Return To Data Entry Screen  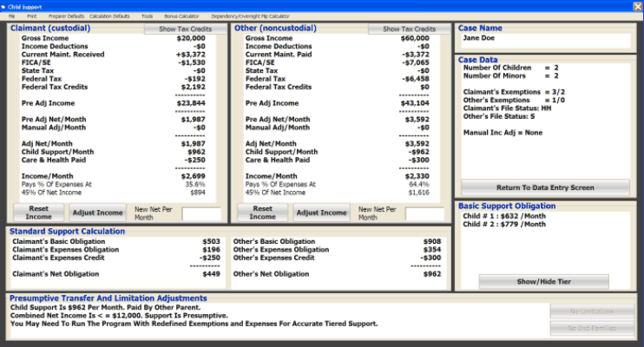coord(545,187)
